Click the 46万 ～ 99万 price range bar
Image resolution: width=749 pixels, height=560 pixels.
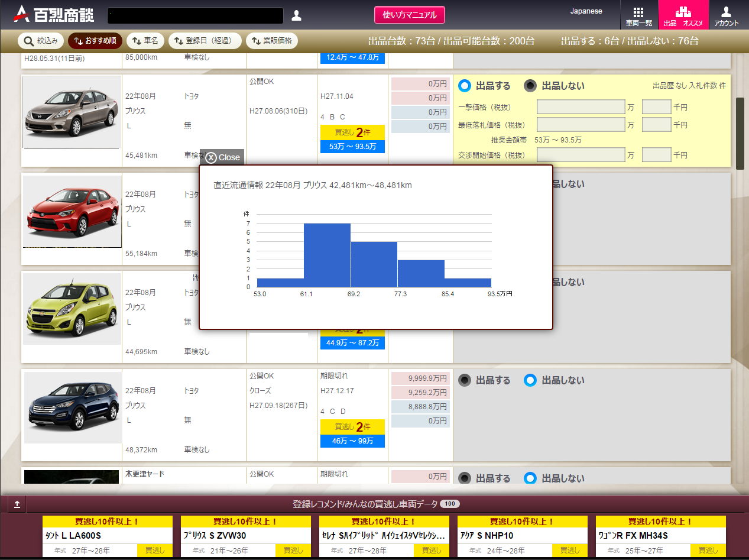pos(352,441)
